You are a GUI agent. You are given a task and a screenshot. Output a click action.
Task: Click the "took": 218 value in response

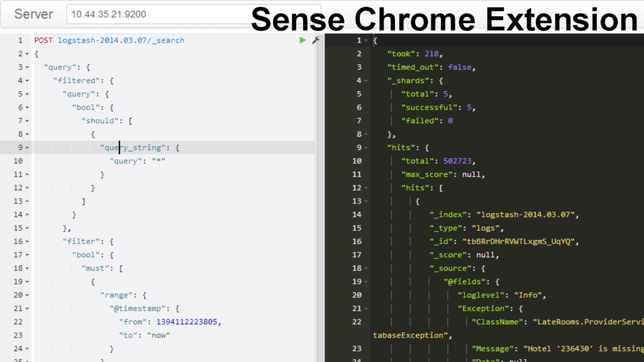coord(431,54)
